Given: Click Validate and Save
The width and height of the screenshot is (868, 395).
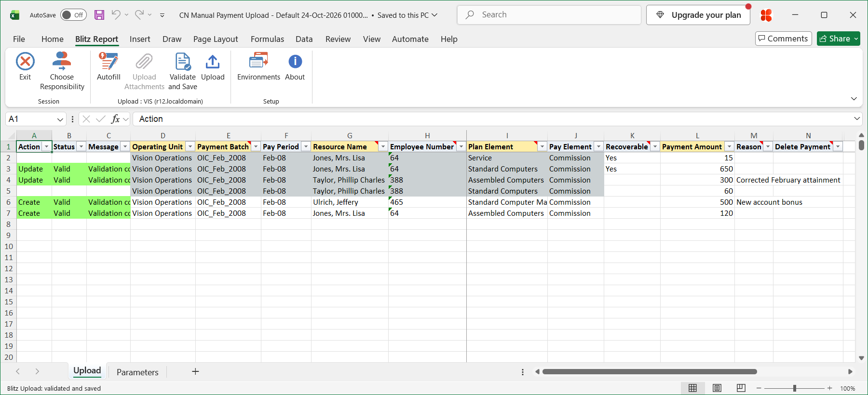Looking at the screenshot, I should click(x=183, y=71).
